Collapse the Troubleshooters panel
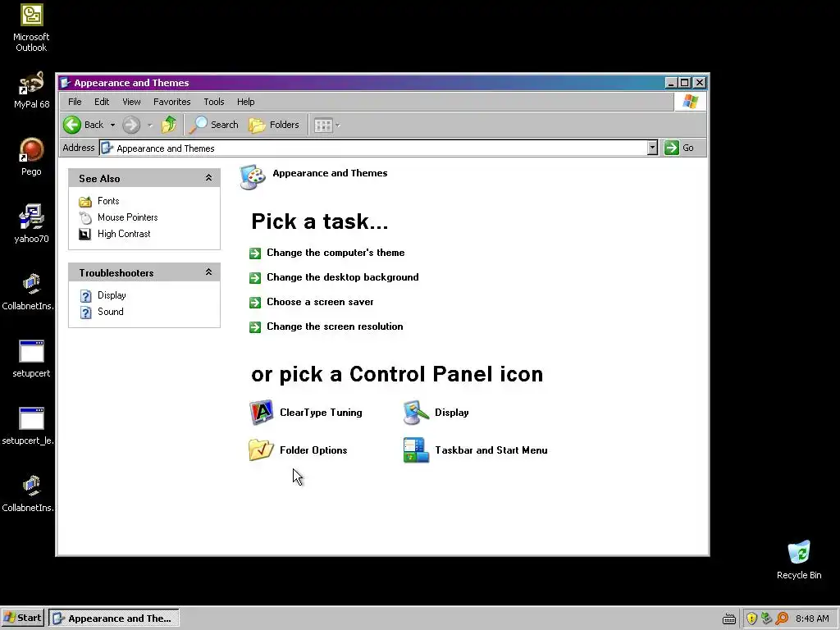840x630 pixels. click(x=209, y=272)
